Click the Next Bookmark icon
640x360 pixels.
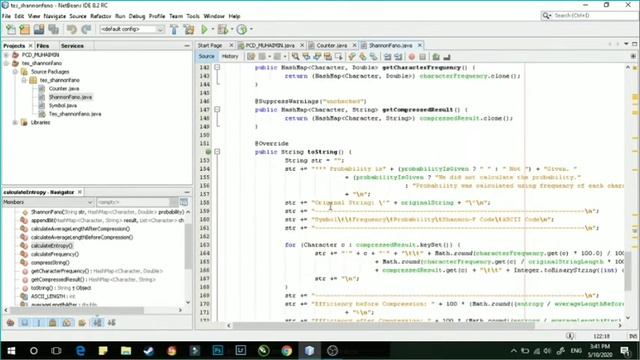(x=362, y=57)
